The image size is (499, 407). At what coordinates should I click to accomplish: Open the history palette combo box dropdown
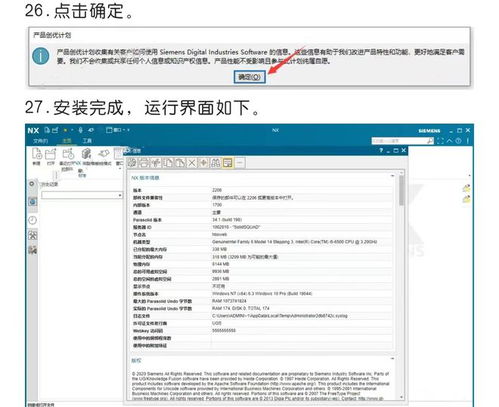[120, 195]
